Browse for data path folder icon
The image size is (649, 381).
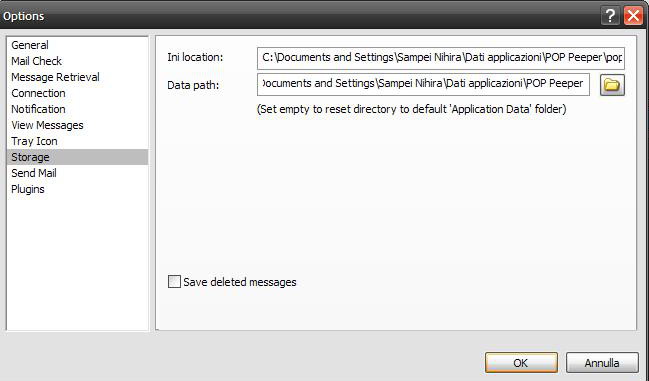click(612, 85)
